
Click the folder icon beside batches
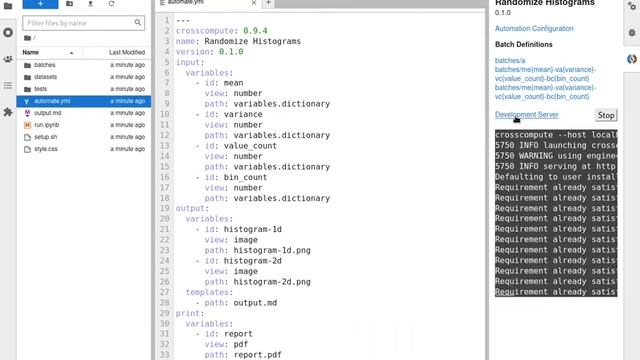(x=27, y=65)
